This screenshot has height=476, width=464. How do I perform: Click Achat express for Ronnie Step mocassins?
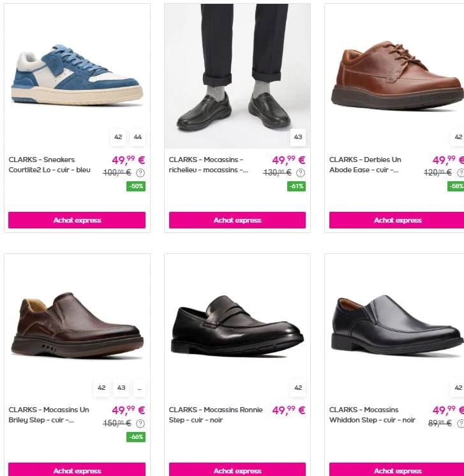point(237,470)
